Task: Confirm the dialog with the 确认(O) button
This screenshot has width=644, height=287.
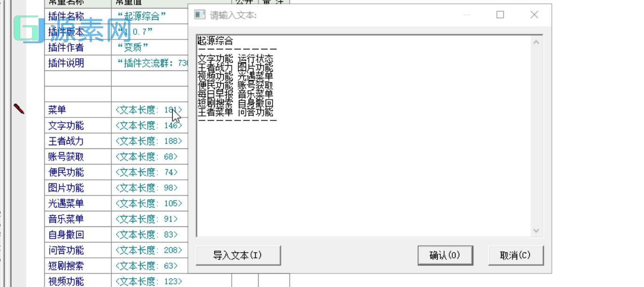Action: click(x=445, y=255)
